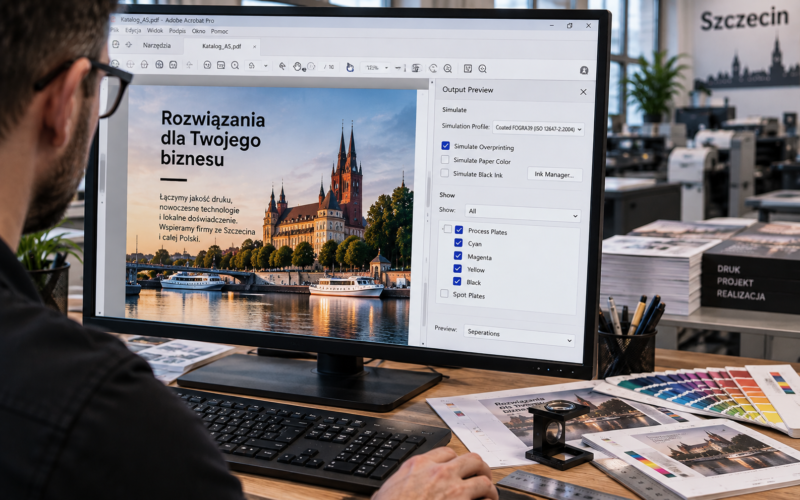The height and width of the screenshot is (500, 800).
Task: Open the zoom percentage dropdown
Action: (x=386, y=67)
